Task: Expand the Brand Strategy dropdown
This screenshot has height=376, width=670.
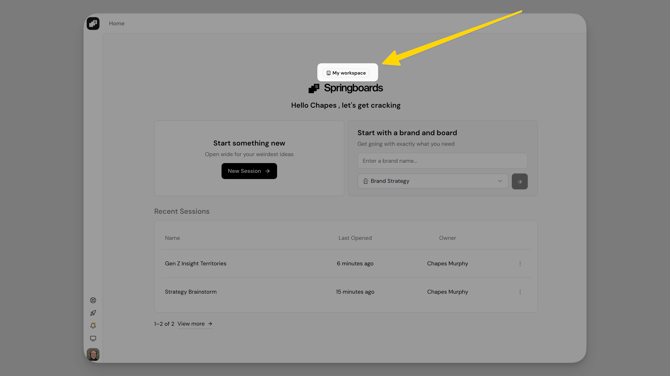Action: 433,181
